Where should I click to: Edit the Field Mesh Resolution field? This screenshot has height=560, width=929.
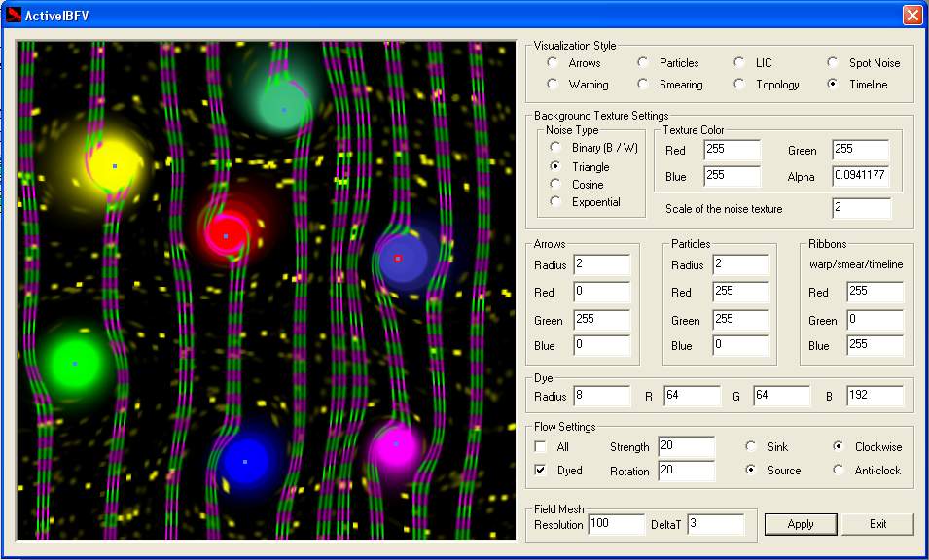pyautogui.click(x=615, y=525)
